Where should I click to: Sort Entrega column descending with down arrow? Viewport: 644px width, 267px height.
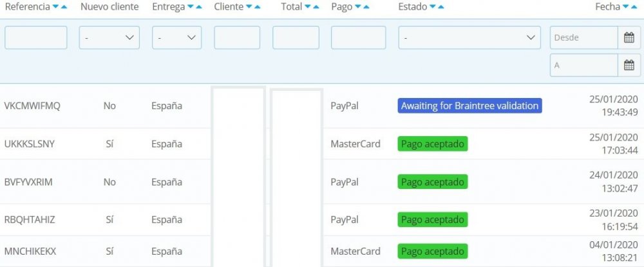click(191, 7)
